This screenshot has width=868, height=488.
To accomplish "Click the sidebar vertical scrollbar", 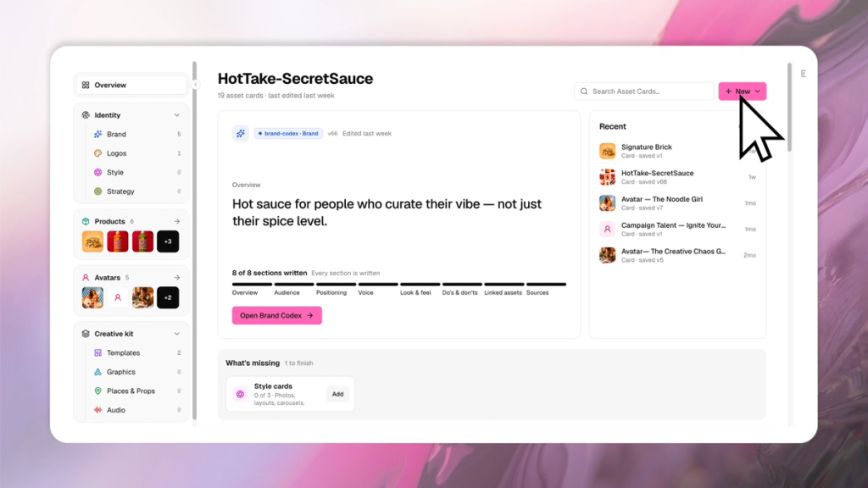I will (x=194, y=241).
